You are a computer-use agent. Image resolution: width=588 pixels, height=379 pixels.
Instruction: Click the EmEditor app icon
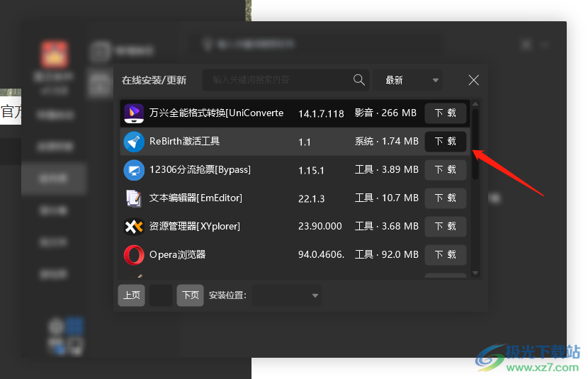click(134, 198)
